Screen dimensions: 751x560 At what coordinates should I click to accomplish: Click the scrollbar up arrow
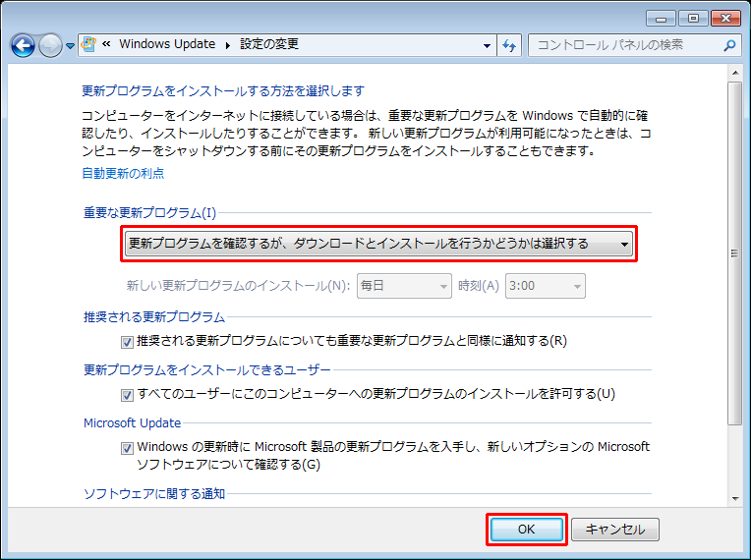tap(735, 73)
